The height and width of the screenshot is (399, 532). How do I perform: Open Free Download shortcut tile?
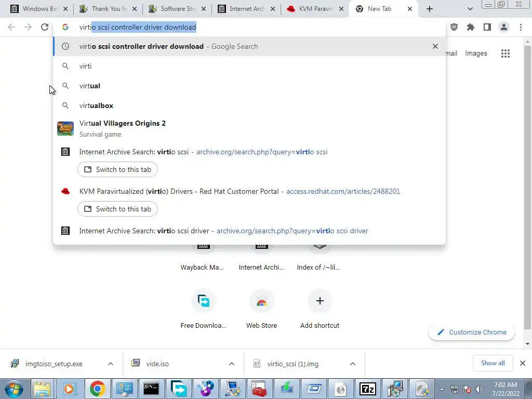[x=203, y=308]
